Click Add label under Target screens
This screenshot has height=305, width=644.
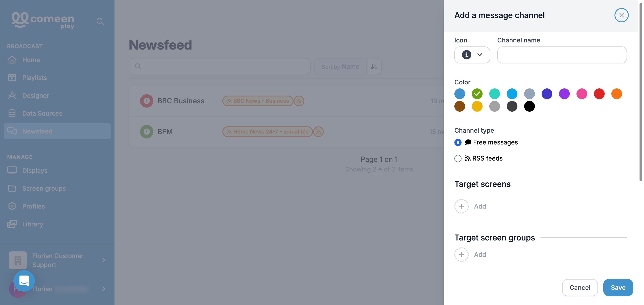coord(480,206)
